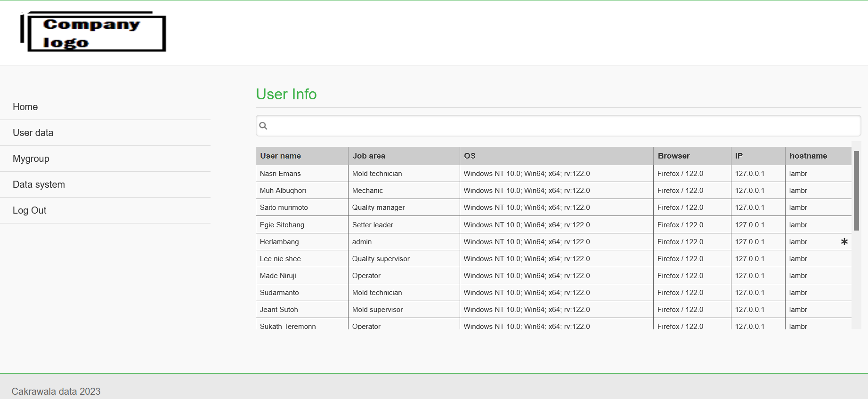Click the OS column header
This screenshot has width=868, height=399.
pos(470,156)
